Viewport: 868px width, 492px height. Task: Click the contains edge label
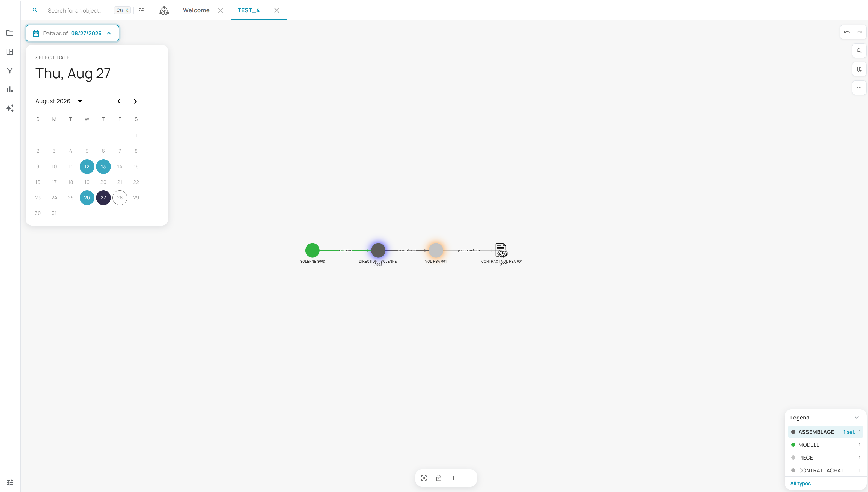coord(345,250)
